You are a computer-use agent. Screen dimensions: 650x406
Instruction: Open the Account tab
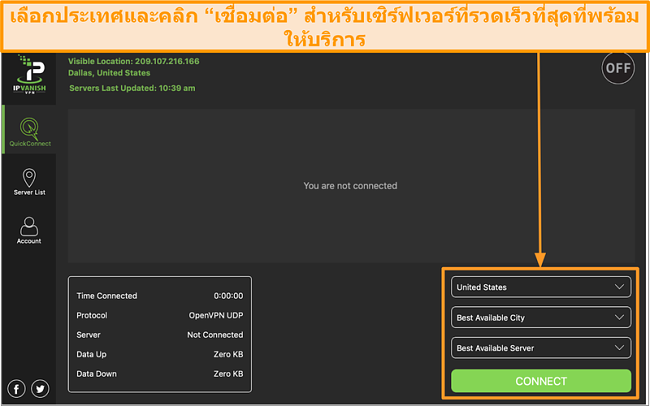pos(29,230)
